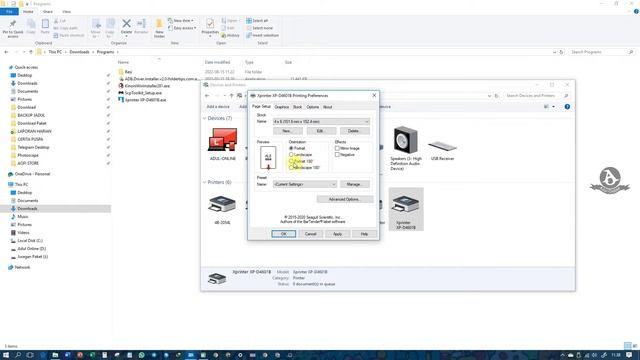Open the View ribbon tab in File Explorer
640x360 pixels.
[67, 12]
